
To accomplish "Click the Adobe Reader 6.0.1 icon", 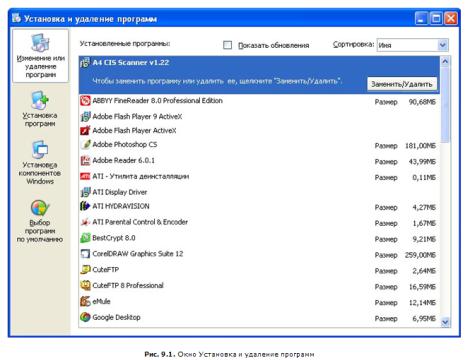I will [85, 160].
